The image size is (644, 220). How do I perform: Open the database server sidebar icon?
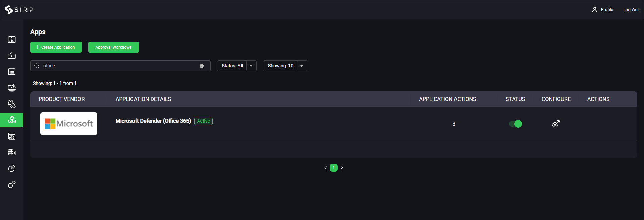point(12,152)
